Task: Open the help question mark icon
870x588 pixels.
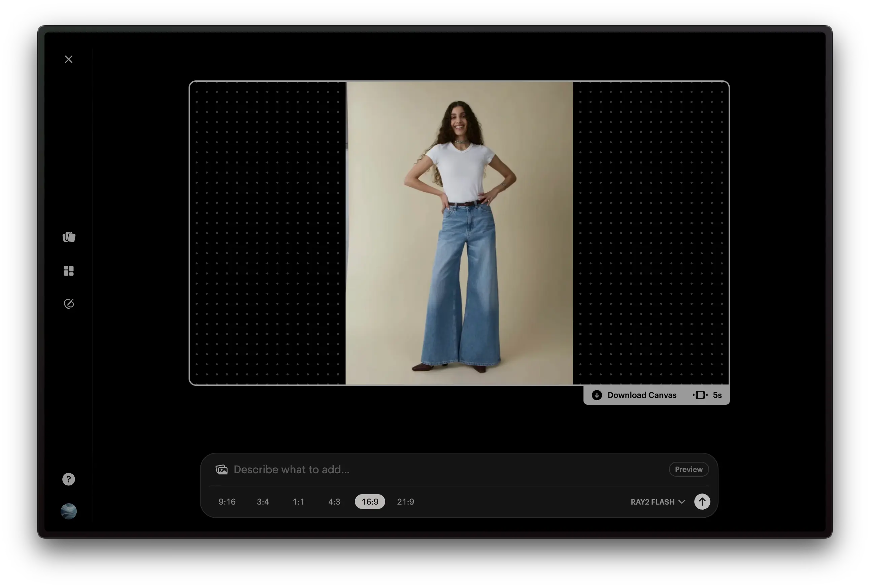Action: click(x=68, y=479)
